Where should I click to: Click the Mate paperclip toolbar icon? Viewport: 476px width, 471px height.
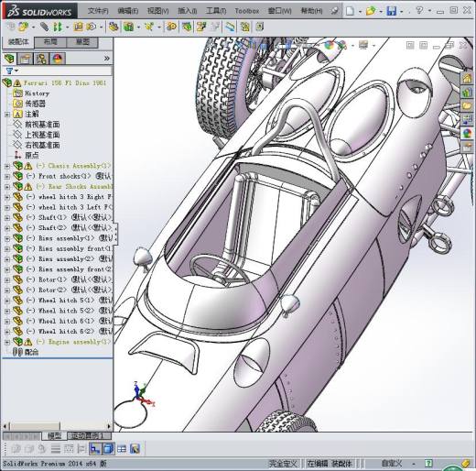(44, 27)
